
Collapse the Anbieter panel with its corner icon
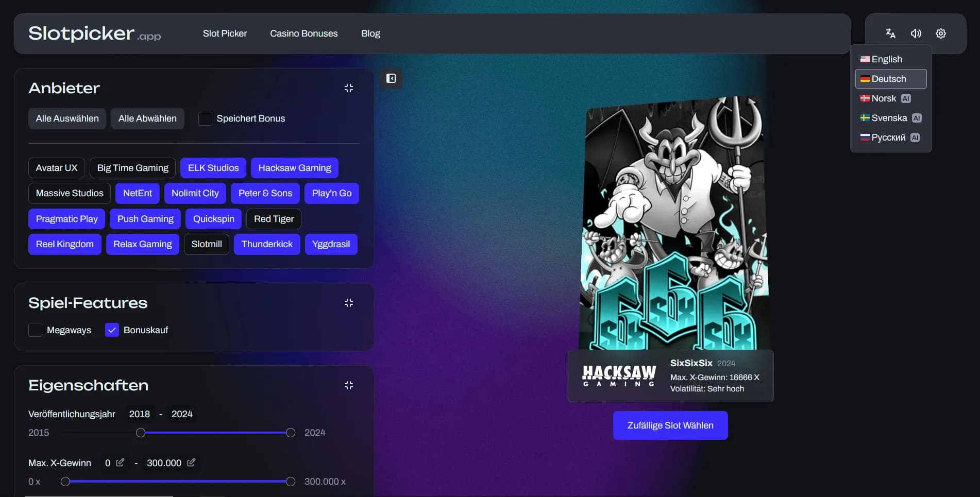pyautogui.click(x=349, y=88)
